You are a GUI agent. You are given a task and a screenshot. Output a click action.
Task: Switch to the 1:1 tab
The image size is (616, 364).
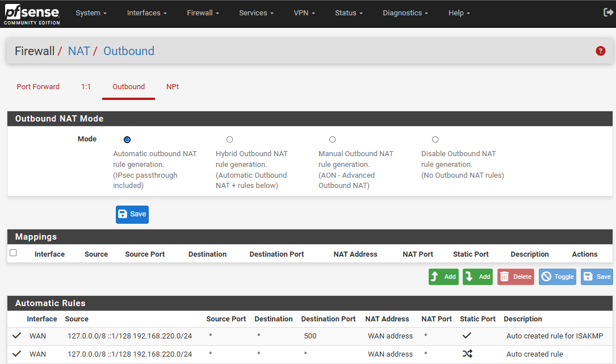coord(86,86)
